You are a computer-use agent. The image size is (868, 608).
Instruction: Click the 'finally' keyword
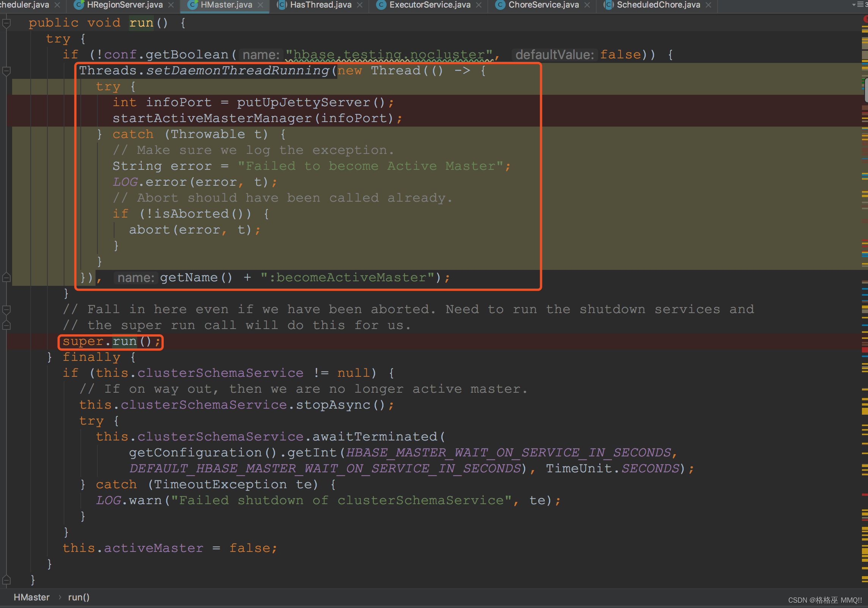(91, 357)
